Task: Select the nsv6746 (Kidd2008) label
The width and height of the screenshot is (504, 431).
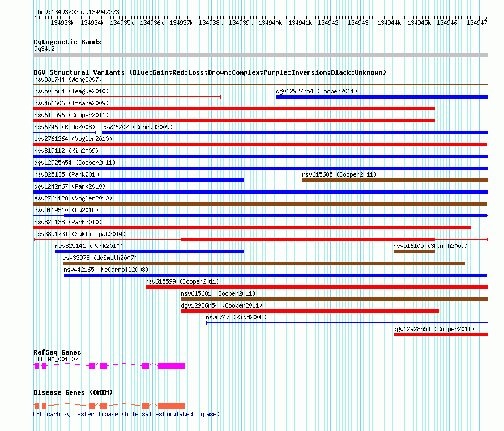Action: point(65,127)
